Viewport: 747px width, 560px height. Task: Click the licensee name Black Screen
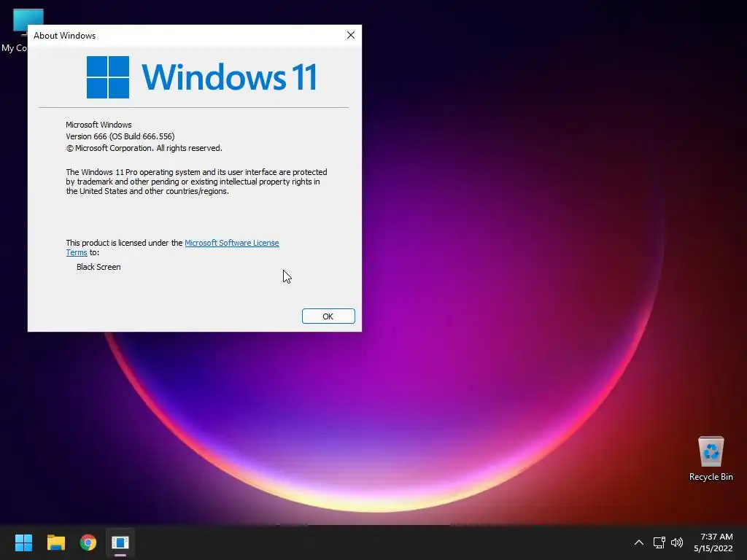(98, 267)
